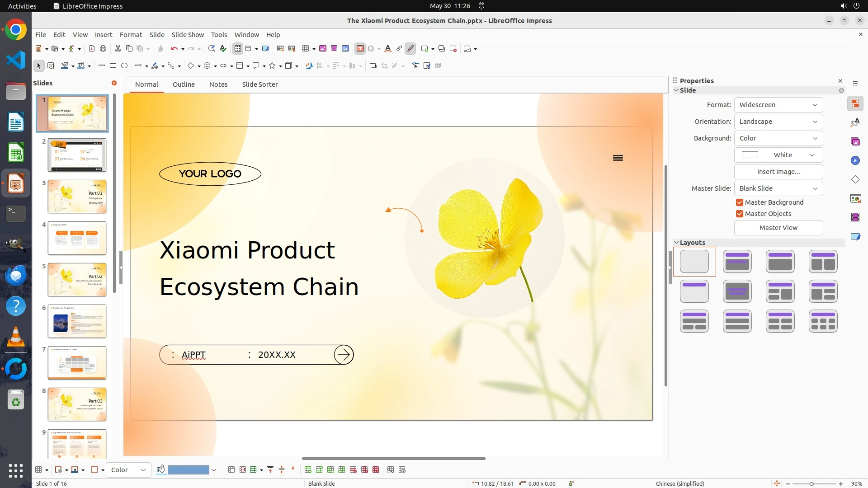Open the Master Slide dropdown
The height and width of the screenshot is (488, 868).
point(778,188)
